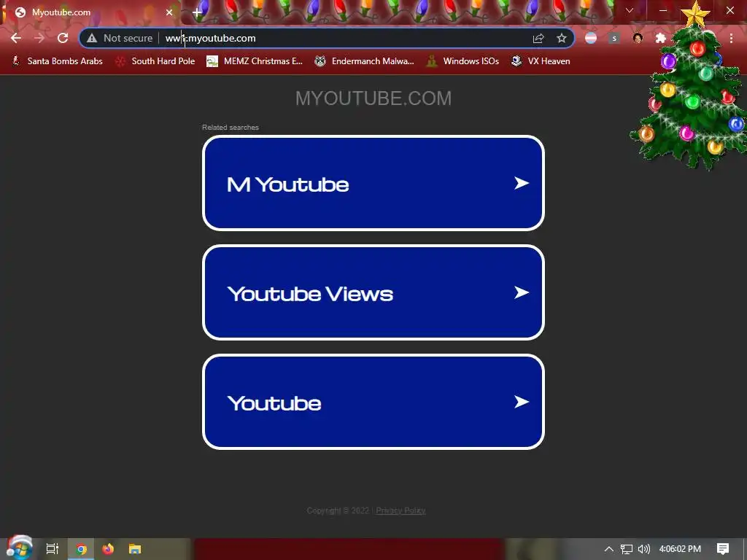Screen dimensions: 747x560
Task: Click the gray 's' extension icon
Action: (x=614, y=38)
